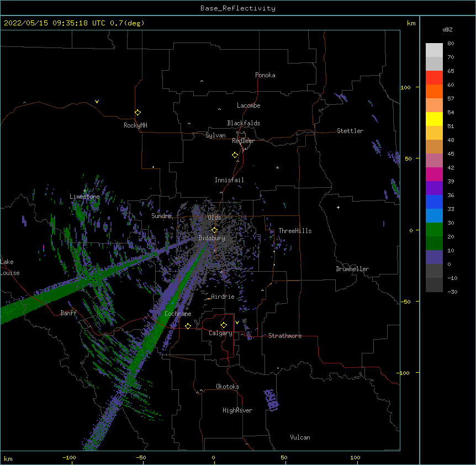Image resolution: width=476 pixels, height=465 pixels.
Task: Click the Okotoks label
Action: [x=228, y=387]
